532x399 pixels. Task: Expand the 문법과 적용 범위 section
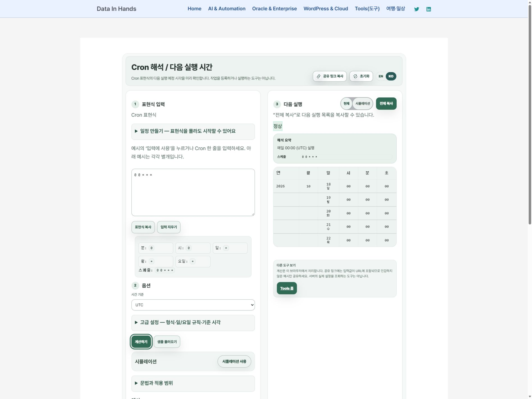(193, 383)
